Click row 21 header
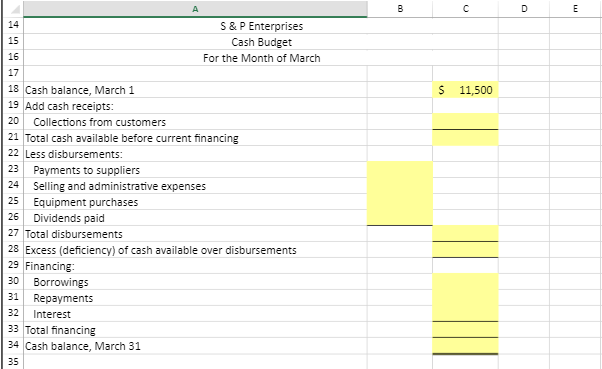This screenshot has width=602, height=369. click(x=13, y=137)
